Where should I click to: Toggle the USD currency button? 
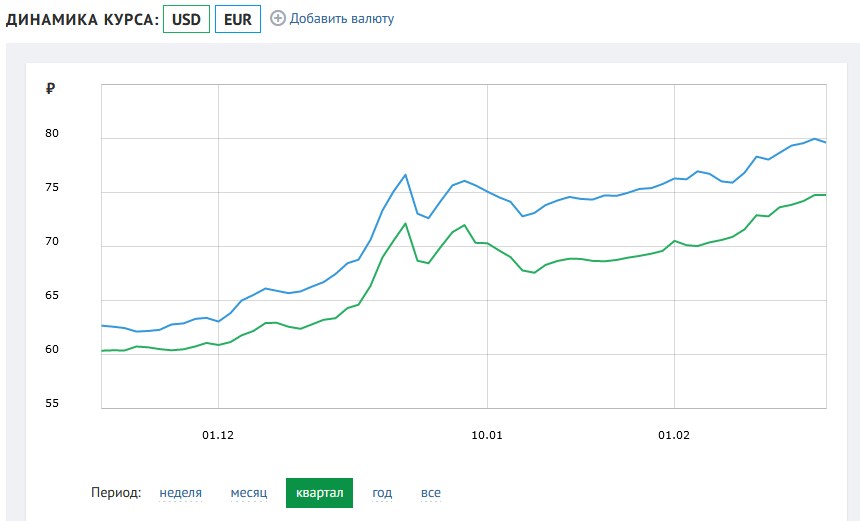(x=186, y=19)
